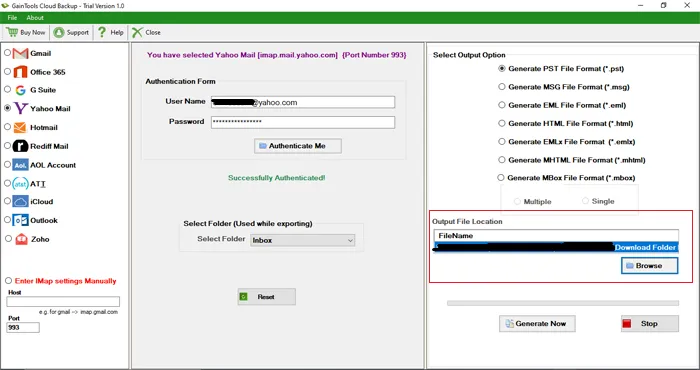Click the Reset green check icon

(243, 297)
